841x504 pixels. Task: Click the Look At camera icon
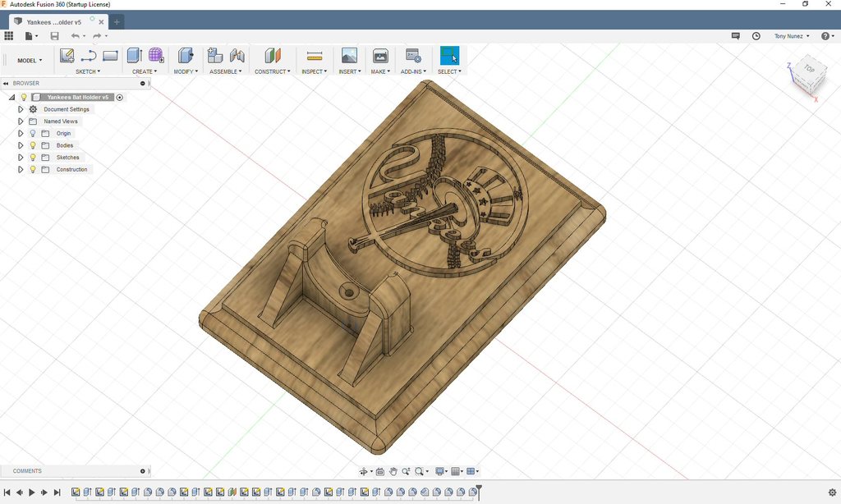[380, 471]
